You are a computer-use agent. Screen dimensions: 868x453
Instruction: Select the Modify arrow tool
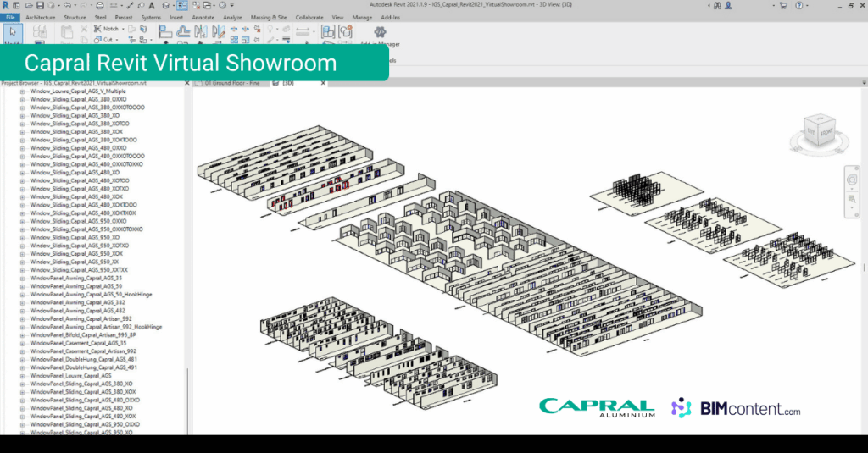(x=13, y=32)
